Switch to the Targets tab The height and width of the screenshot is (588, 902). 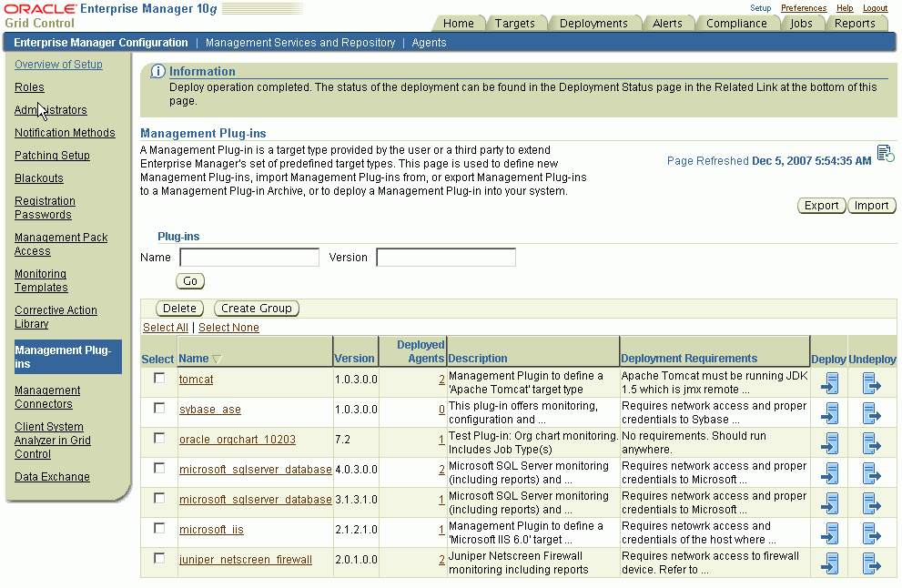[515, 23]
